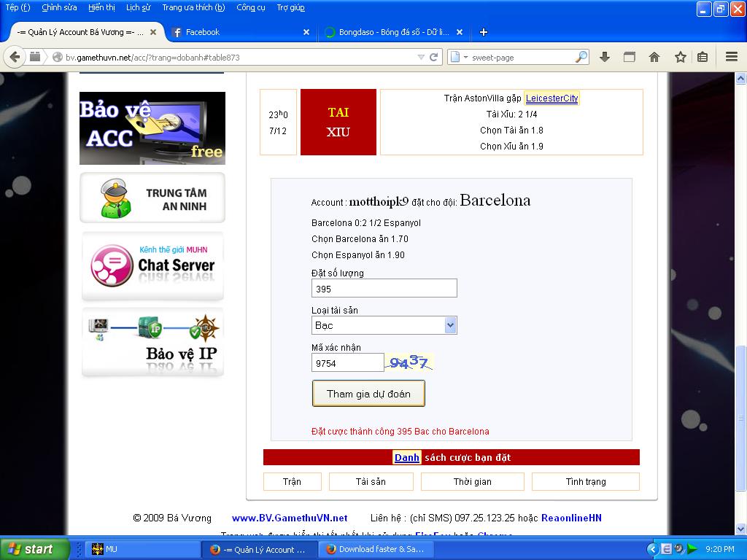Open the search engine selector icon
Image resolution: width=747 pixels, height=560 pixels.
coord(458,57)
